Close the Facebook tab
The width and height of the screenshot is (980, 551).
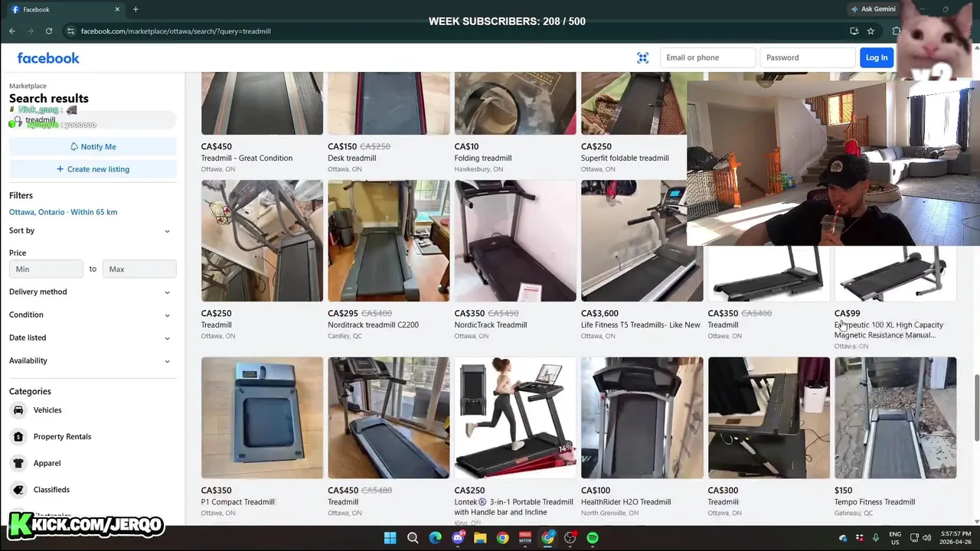click(117, 9)
